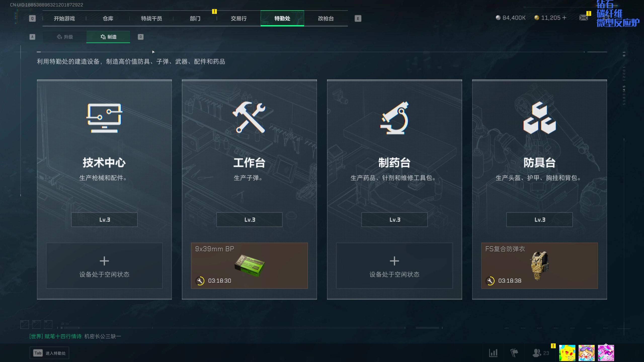
Task: Open the 交易行 tab
Action: [239, 18]
